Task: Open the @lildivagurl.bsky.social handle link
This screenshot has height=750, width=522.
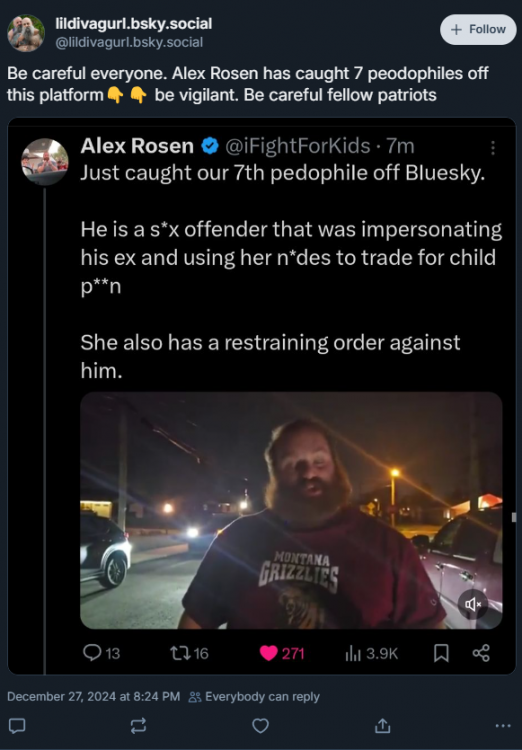Action: click(x=129, y=42)
